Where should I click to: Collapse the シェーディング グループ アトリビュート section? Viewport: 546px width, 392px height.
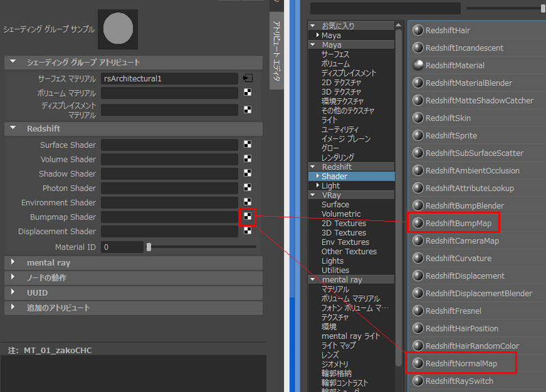pyautogui.click(x=13, y=61)
